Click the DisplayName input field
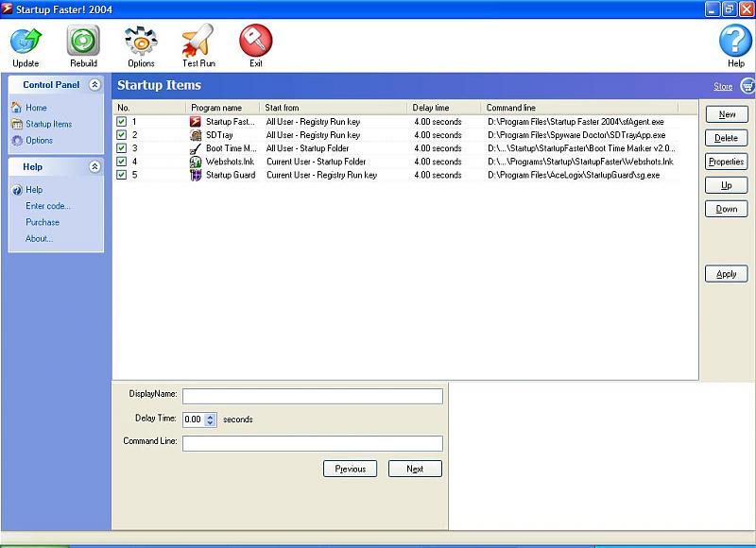The height and width of the screenshot is (548, 756). tap(313, 396)
